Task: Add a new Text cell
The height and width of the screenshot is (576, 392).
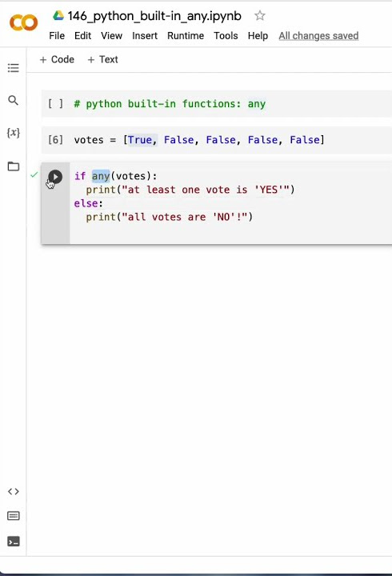Action: (103, 59)
